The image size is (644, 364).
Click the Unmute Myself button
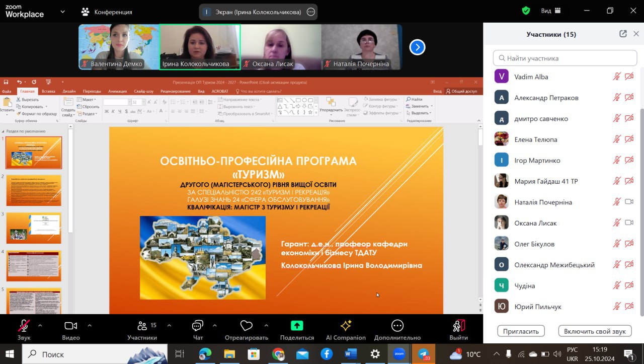(x=594, y=331)
